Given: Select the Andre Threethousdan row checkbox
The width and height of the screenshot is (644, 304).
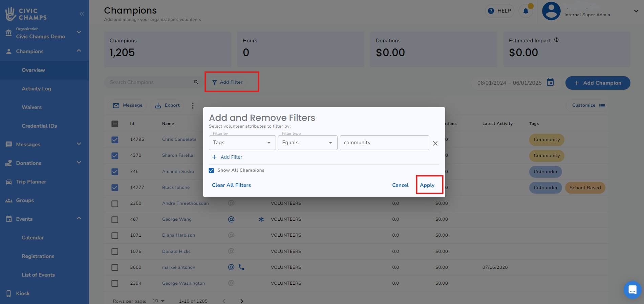Looking at the screenshot, I should (115, 203).
